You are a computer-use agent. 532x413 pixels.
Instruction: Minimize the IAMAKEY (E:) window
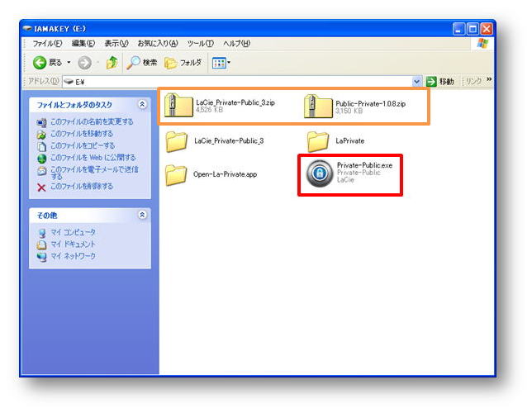tap(458, 29)
